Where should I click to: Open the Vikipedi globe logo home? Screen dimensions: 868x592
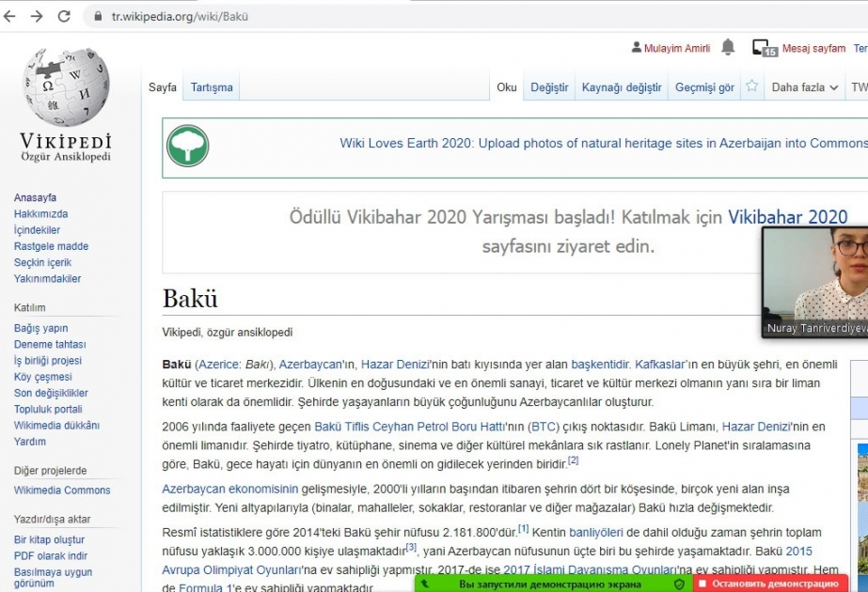66,105
